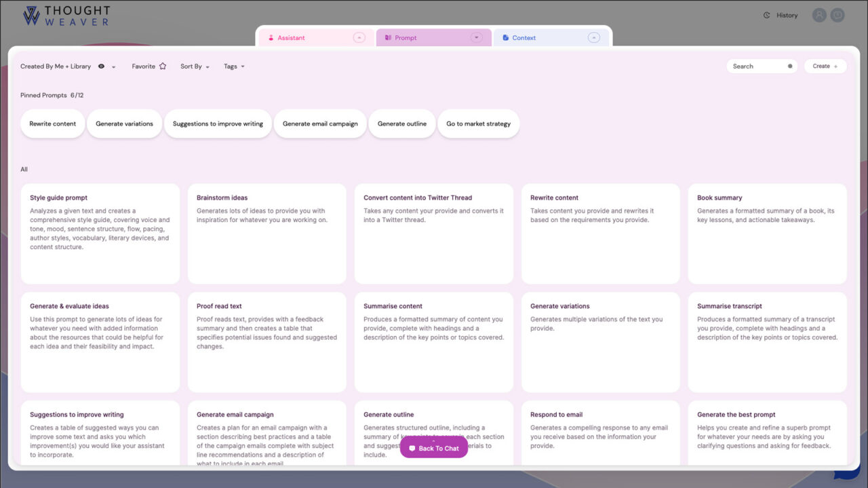
Task: Toggle the visibility eye next to Created By Me
Action: [100, 66]
